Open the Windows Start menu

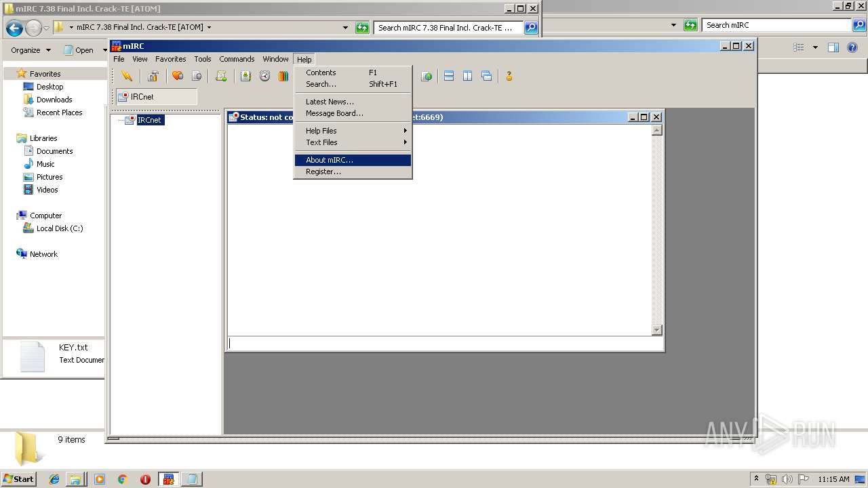point(19,479)
